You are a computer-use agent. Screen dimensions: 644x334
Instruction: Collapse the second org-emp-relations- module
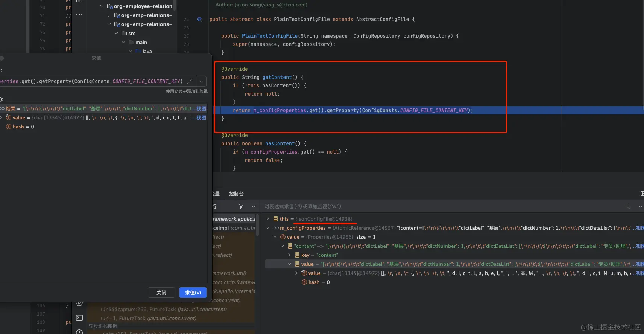click(x=109, y=24)
